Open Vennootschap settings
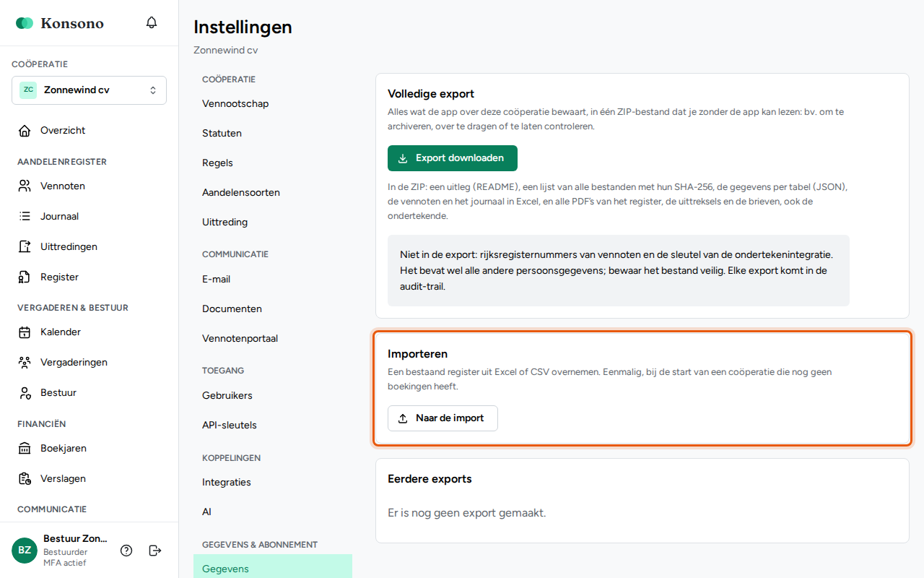This screenshot has width=924, height=578. point(273,104)
